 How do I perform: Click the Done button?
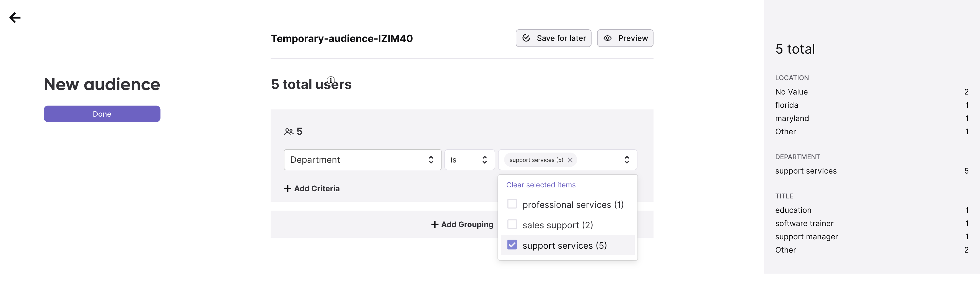coord(102,114)
